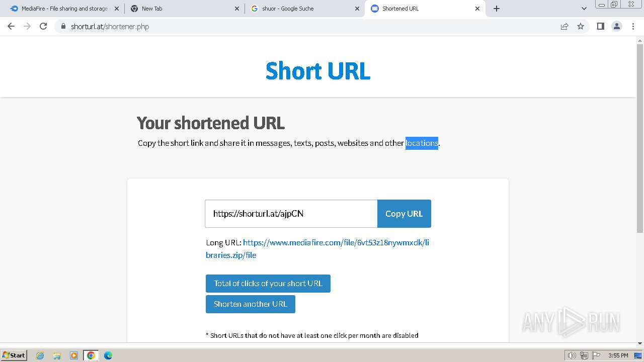Screen dimensions: 644x362
Task: Switch to shuor Google Suche tab
Action: (304, 9)
